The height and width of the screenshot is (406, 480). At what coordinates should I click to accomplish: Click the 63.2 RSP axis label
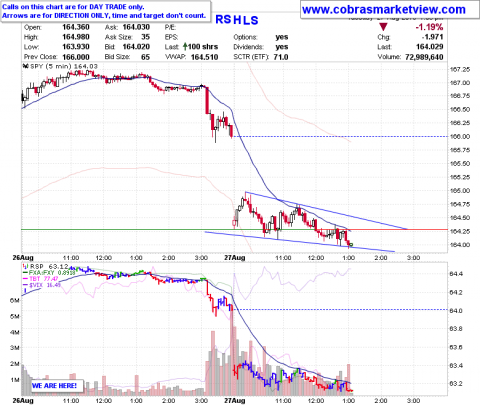(456, 384)
